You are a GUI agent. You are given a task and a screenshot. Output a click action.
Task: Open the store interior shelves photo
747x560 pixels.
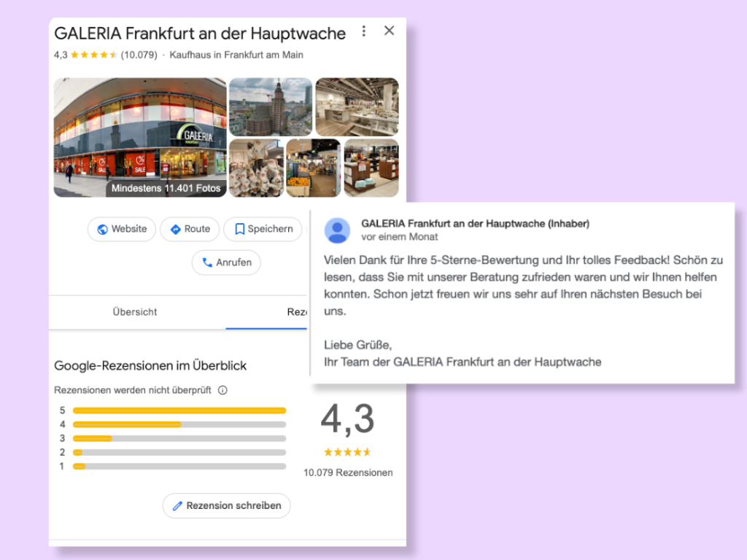click(x=357, y=107)
